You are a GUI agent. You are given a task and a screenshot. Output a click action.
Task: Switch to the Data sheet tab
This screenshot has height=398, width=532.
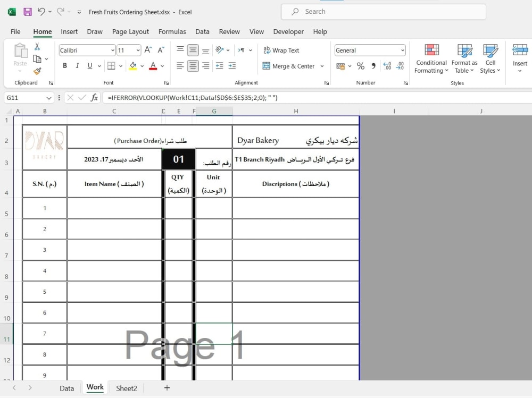pyautogui.click(x=67, y=388)
